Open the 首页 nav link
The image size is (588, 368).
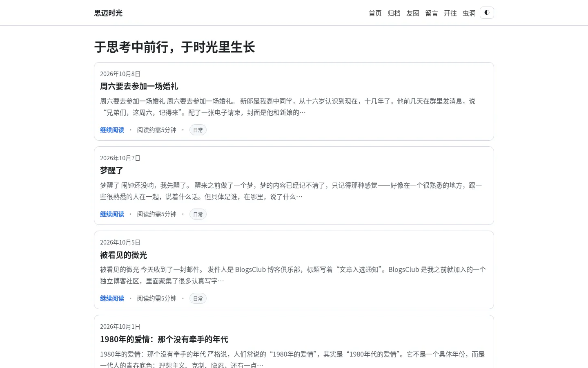[x=375, y=13]
